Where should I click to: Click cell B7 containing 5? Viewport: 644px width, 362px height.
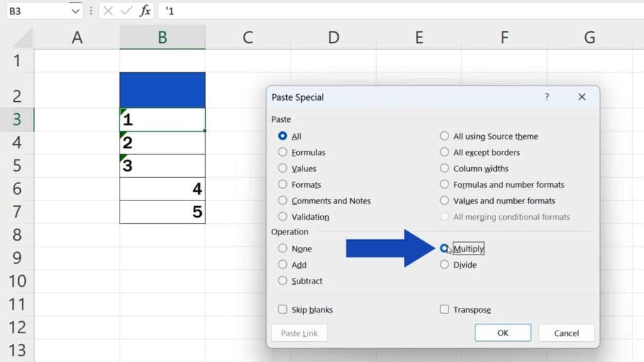pos(162,212)
